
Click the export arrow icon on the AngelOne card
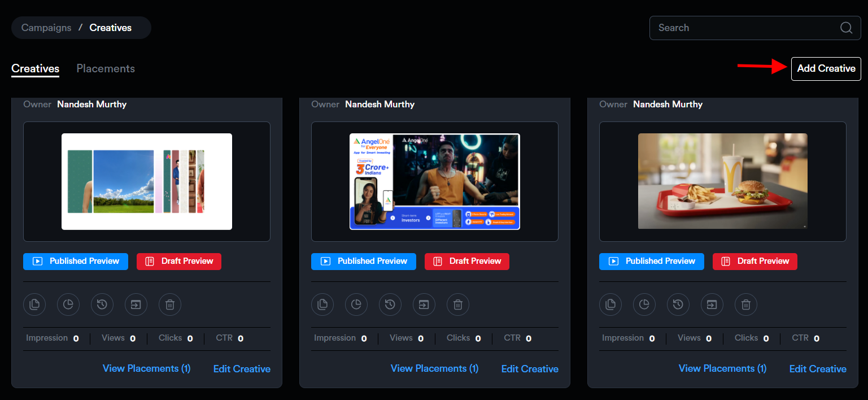[x=424, y=305]
